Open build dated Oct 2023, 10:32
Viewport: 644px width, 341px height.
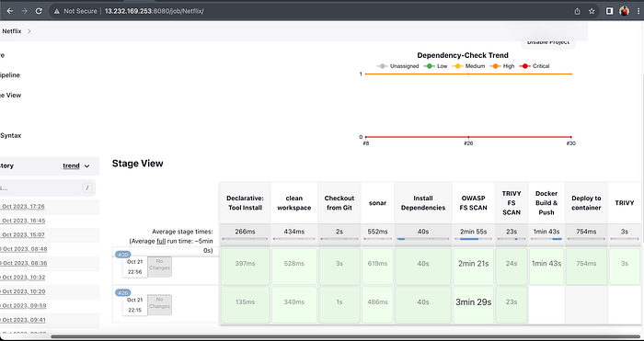pyautogui.click(x=23, y=278)
